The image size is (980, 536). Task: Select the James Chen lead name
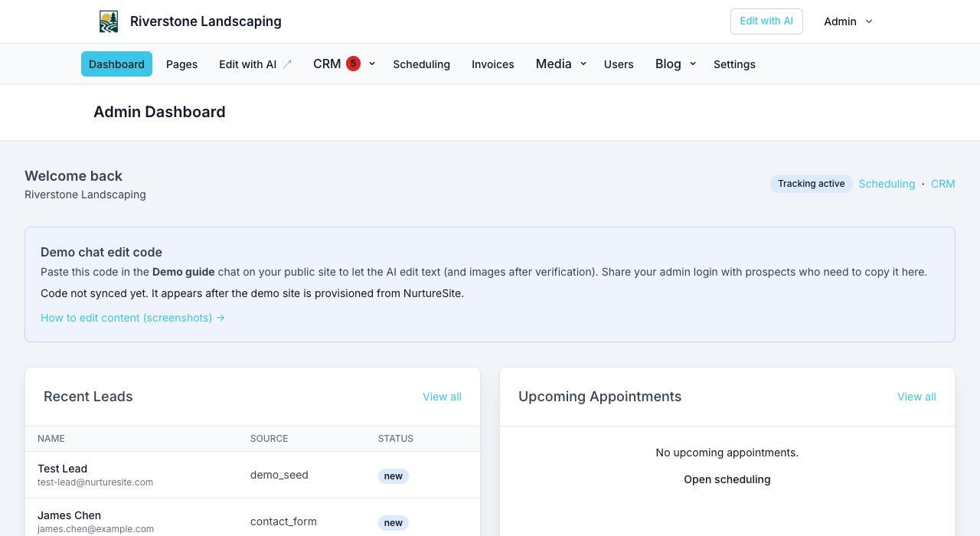(x=69, y=515)
